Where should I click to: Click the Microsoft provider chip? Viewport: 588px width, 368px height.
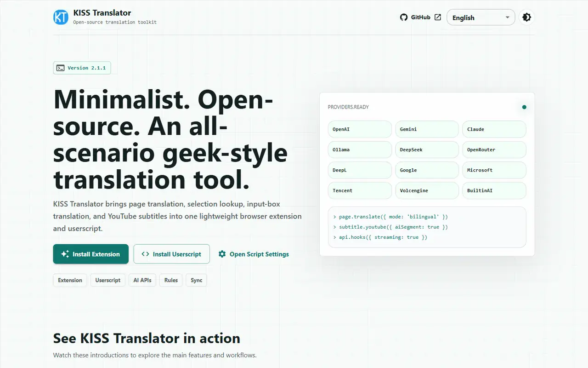494,170
